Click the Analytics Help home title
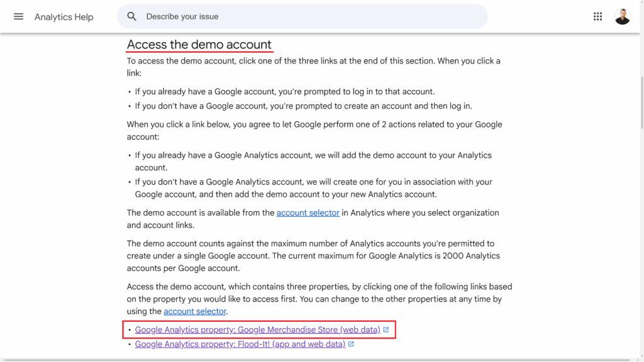Viewport: 644px width, 362px height. 64,16
